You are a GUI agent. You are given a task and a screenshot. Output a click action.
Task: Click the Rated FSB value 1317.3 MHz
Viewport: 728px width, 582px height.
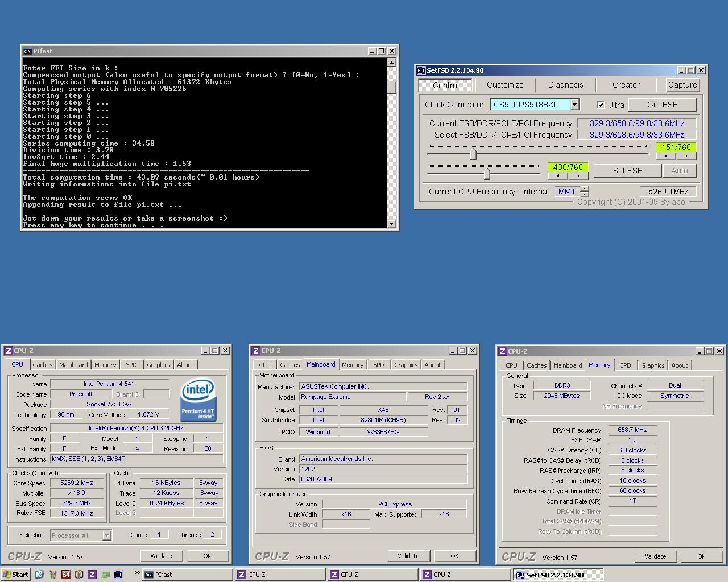point(77,513)
